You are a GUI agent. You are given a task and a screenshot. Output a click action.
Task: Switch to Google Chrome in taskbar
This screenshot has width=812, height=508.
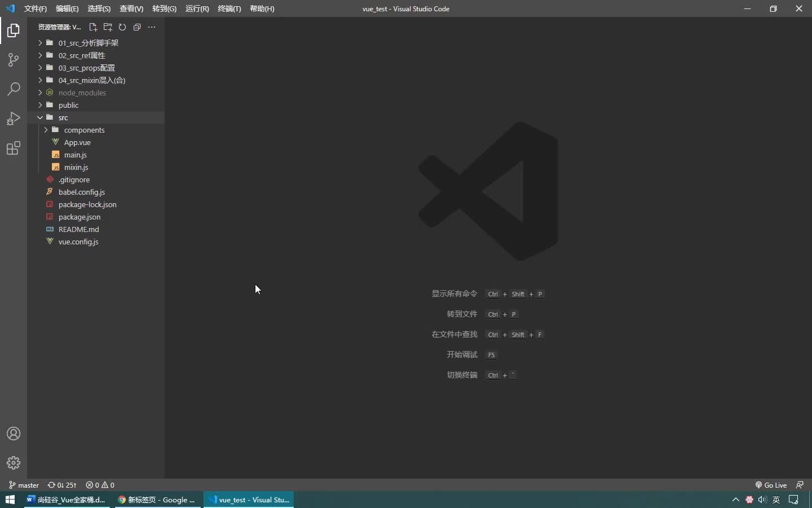pyautogui.click(x=157, y=500)
